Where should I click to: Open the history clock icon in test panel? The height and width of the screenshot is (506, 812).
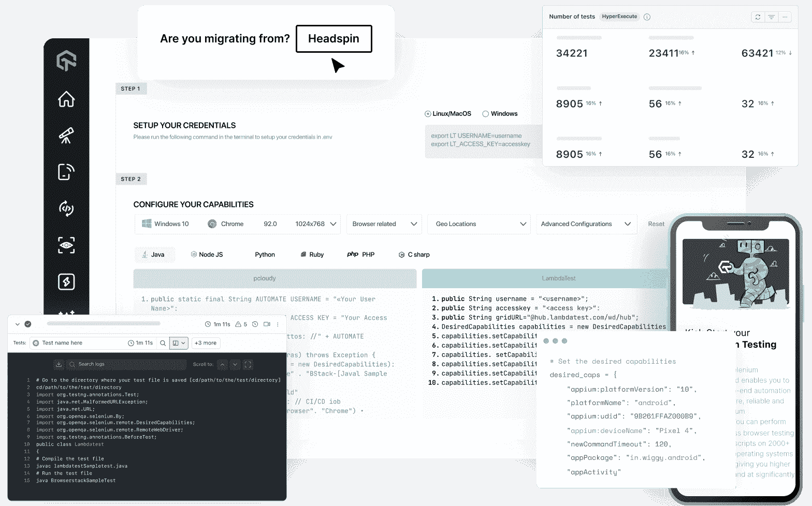click(255, 324)
